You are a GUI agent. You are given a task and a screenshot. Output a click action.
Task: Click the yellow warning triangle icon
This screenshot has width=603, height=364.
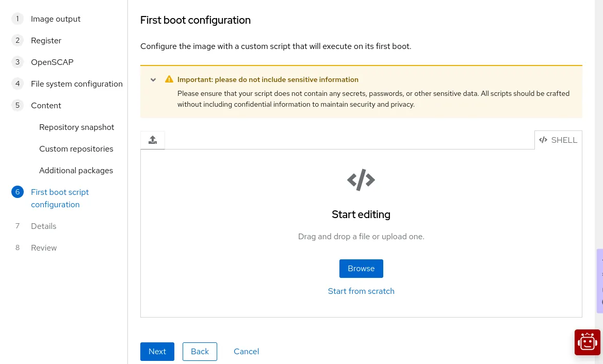click(169, 79)
